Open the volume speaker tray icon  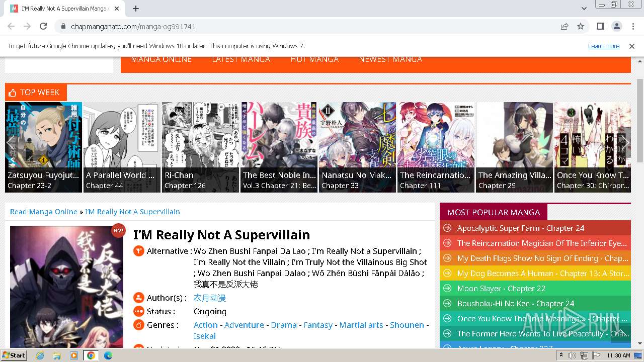[x=572, y=355]
